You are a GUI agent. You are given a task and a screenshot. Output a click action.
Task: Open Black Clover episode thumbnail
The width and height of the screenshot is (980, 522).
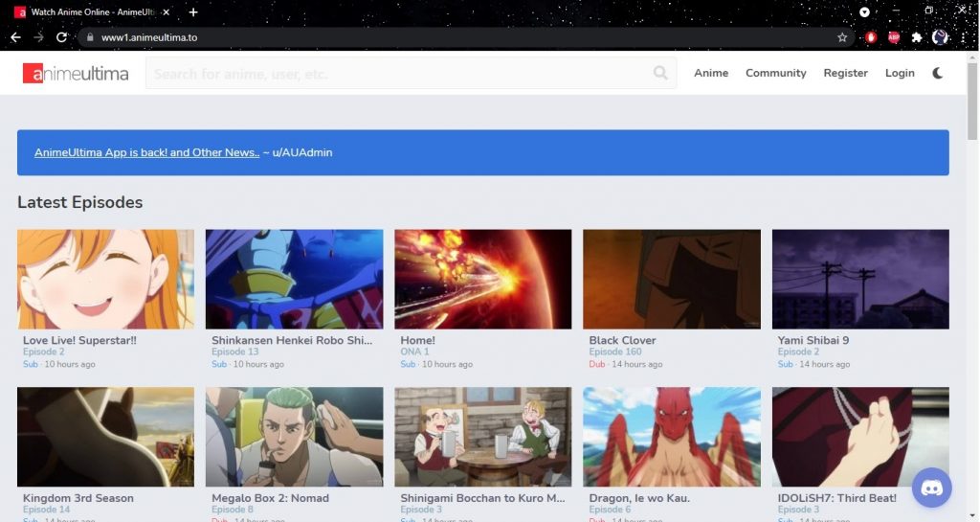pos(672,279)
